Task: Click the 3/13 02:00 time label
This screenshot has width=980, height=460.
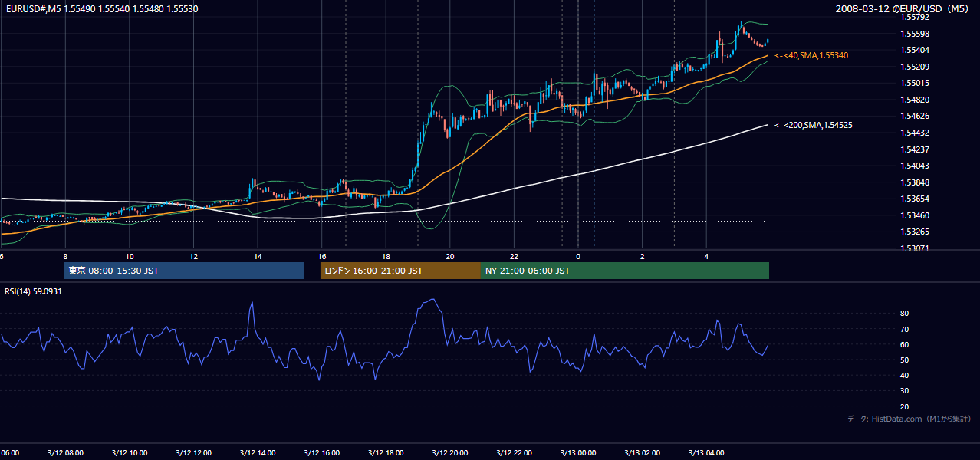Action: pos(643,453)
